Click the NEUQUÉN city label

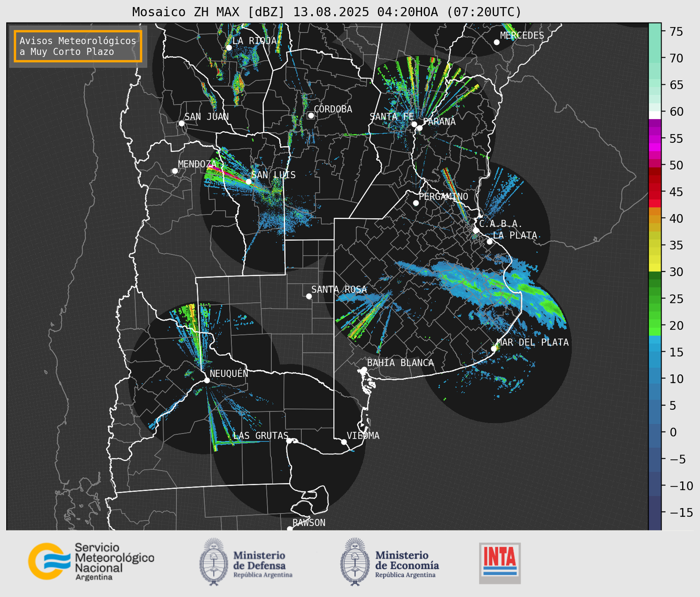[x=229, y=373]
